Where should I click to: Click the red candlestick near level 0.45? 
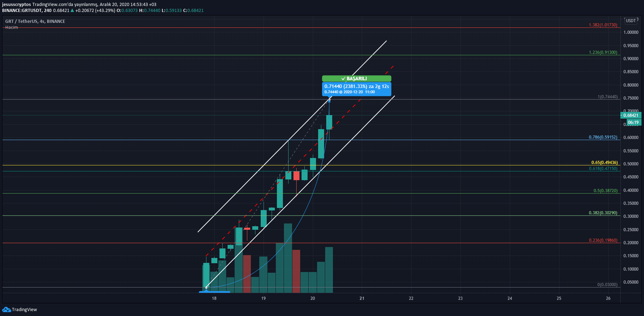(296, 176)
